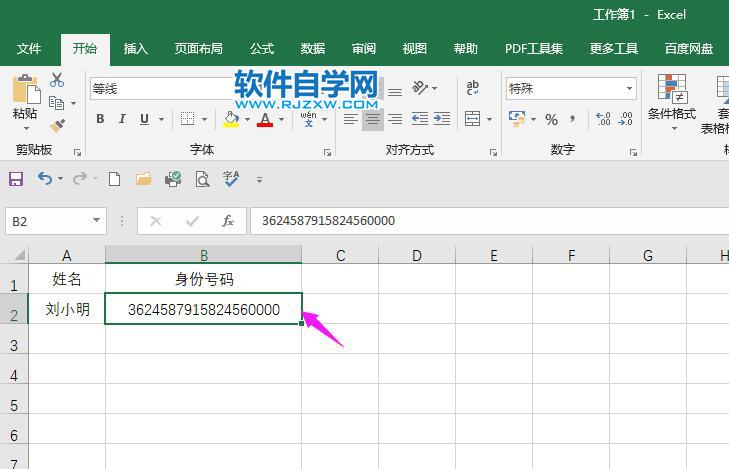Create a new blank workbook icon

114,179
